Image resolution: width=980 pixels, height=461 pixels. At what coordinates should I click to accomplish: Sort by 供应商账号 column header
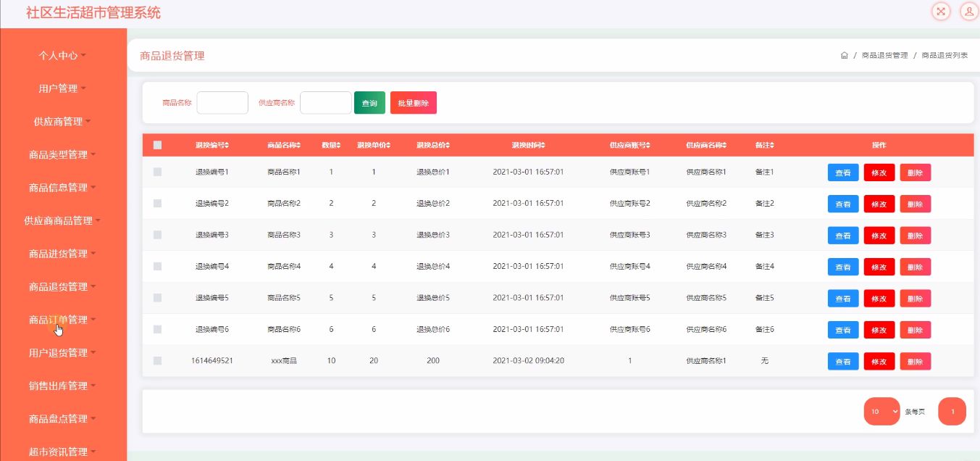629,146
